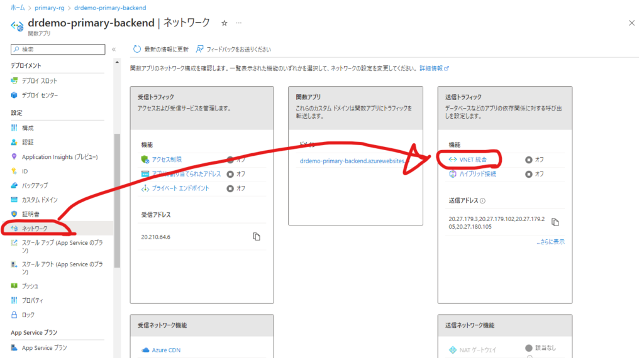Open 認証 settings in sidebar

coord(28,143)
